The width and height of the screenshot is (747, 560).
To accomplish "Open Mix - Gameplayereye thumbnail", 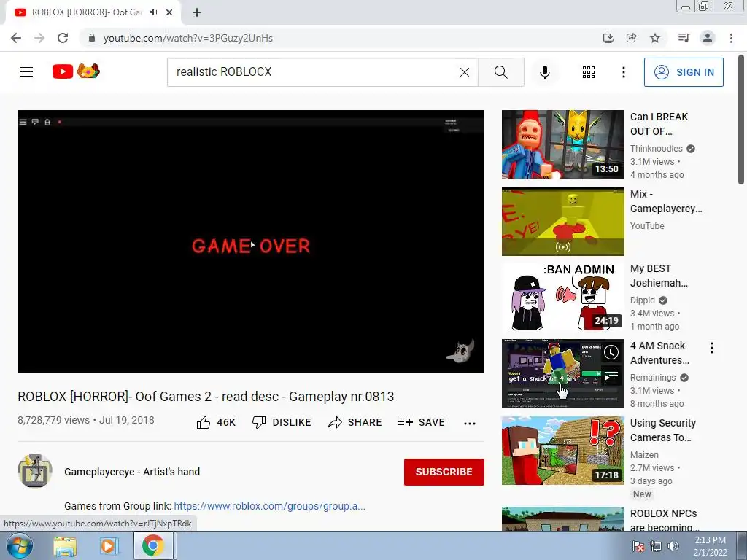I will coord(562,222).
